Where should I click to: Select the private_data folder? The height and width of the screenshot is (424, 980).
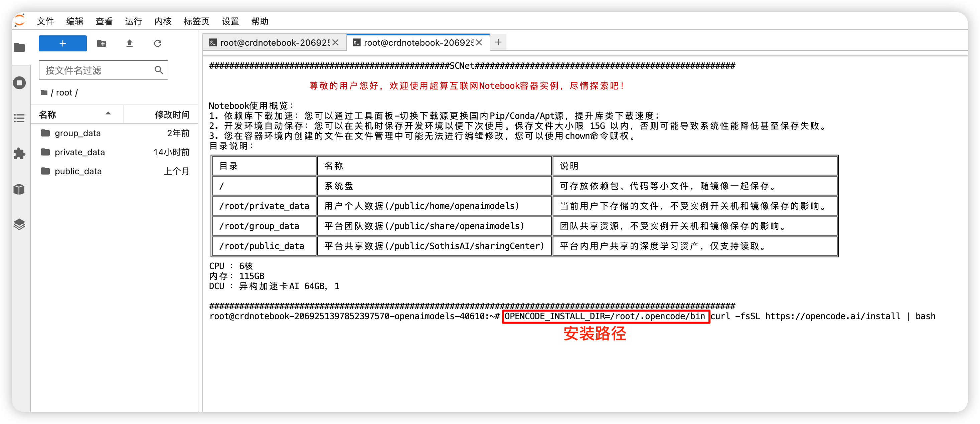(115, 152)
